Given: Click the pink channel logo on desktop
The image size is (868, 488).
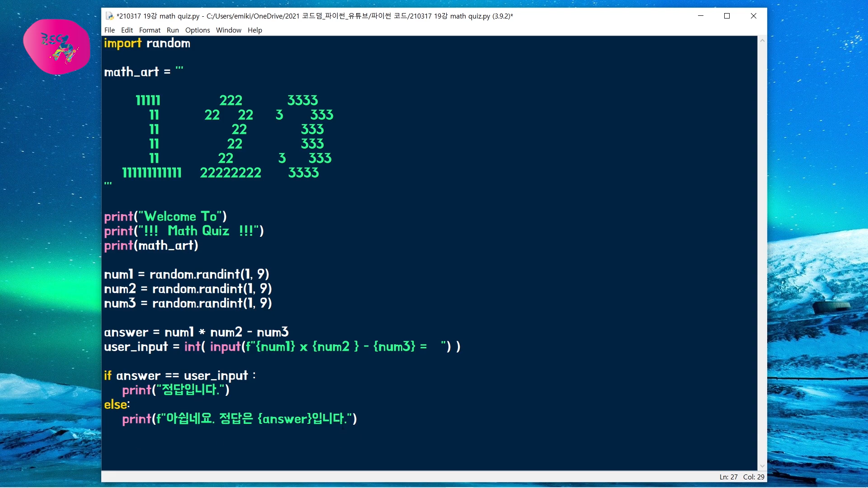Looking at the screenshot, I should [57, 47].
